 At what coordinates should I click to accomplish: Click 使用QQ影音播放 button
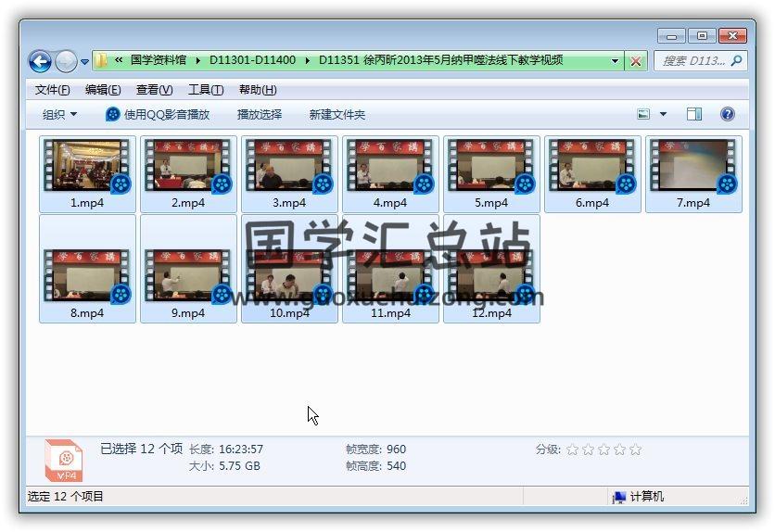coord(158,115)
